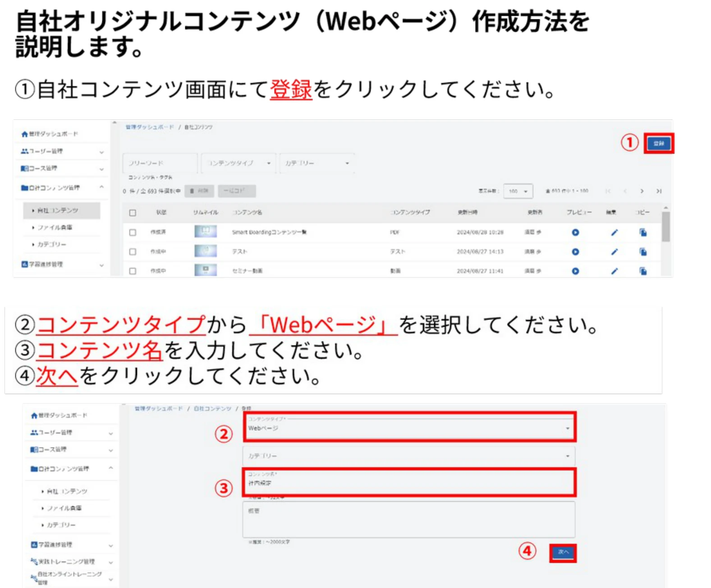This screenshot has height=588, width=711.
Task: Check the box for セミナー動画 row
Action: click(x=133, y=271)
